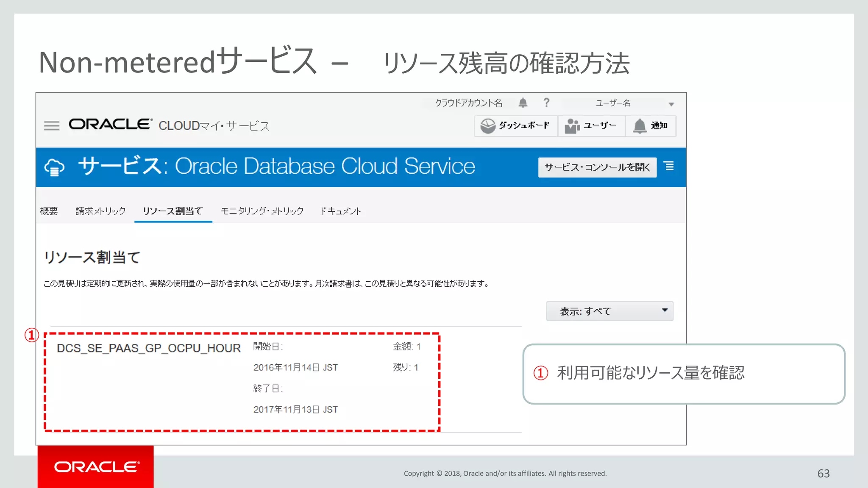Open the ダッシュボード button
The height and width of the screenshot is (488, 868).
coord(516,126)
